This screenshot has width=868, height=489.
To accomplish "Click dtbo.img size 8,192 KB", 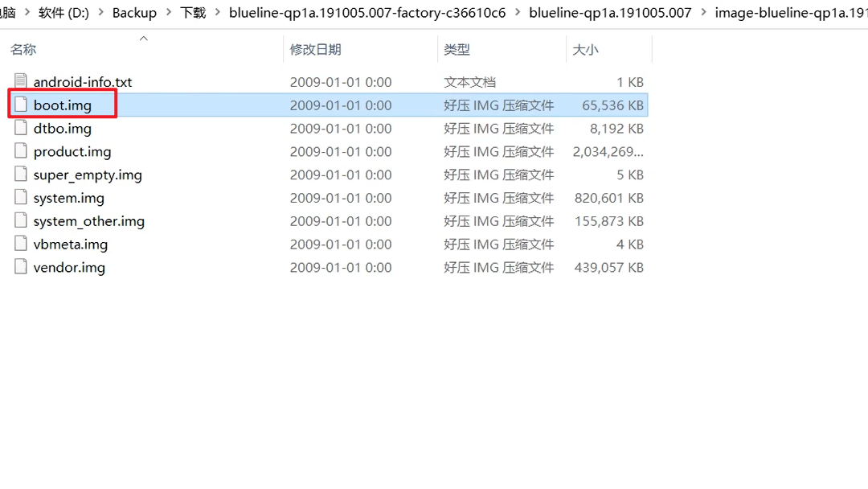I will coord(616,129).
